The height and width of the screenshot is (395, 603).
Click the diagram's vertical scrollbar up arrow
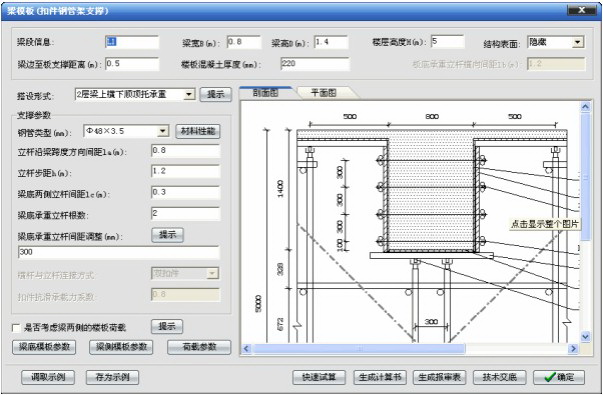tap(585, 107)
